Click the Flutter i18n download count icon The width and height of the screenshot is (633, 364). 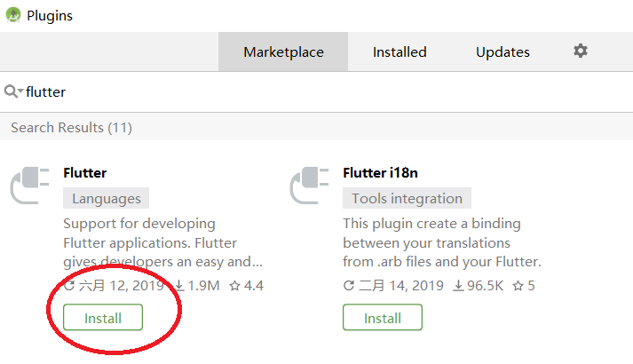point(458,286)
